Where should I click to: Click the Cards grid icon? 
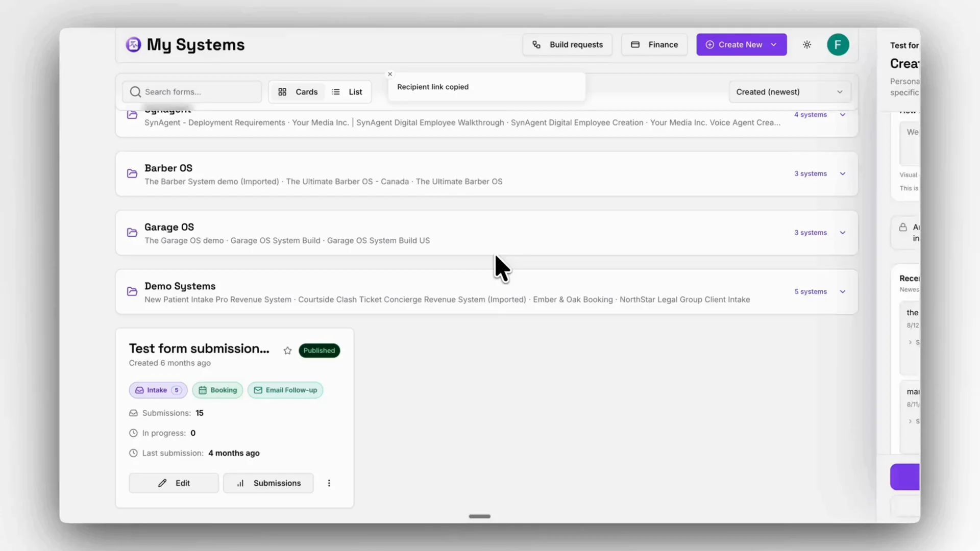pos(282,92)
